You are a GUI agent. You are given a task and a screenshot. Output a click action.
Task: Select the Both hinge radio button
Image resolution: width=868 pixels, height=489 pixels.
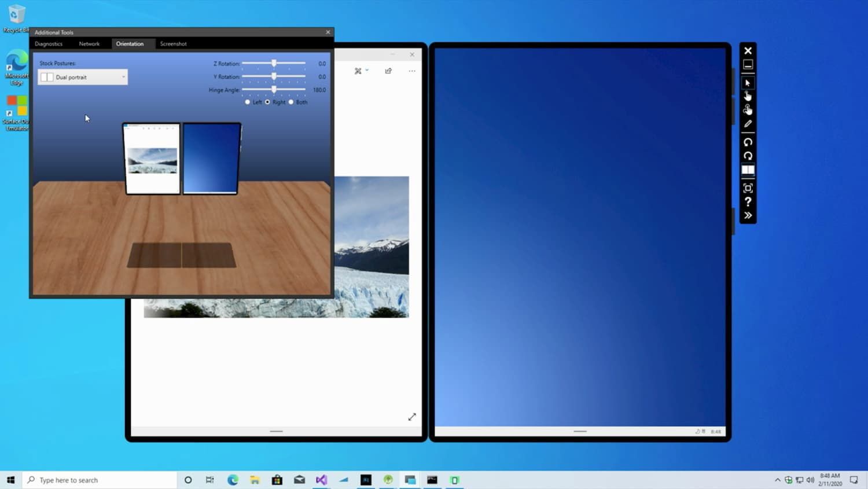point(291,102)
